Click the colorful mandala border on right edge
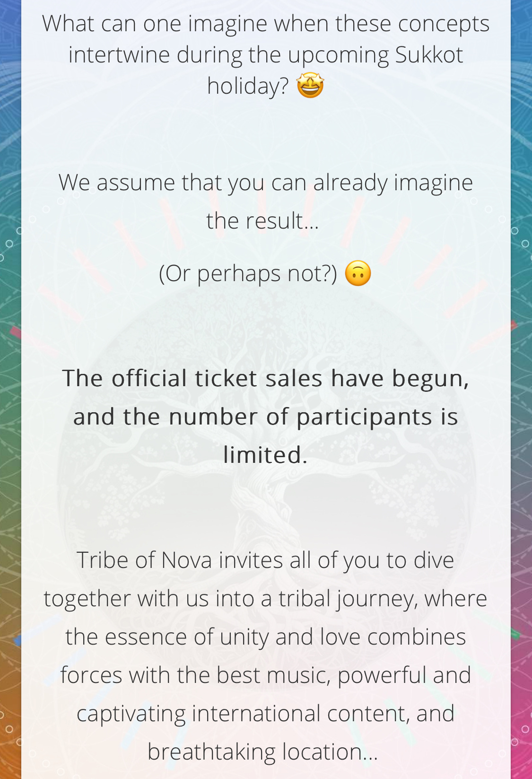The height and width of the screenshot is (779, 532). 521,389
